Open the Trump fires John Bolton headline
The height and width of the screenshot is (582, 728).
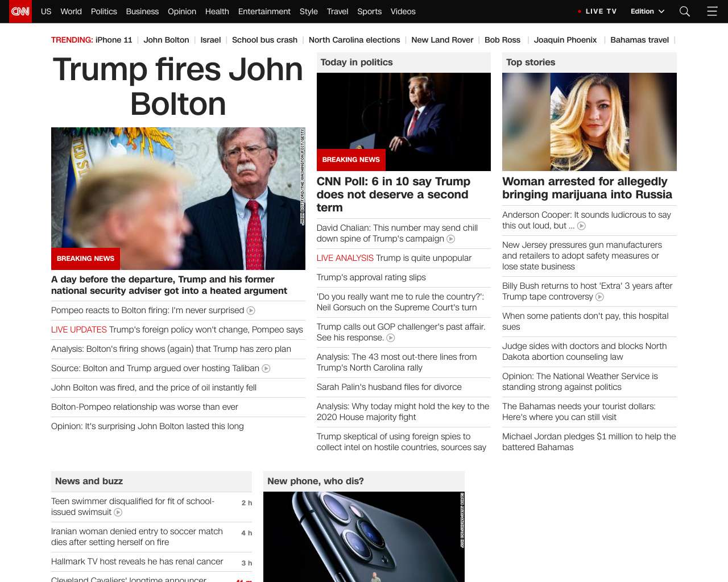coord(178,86)
